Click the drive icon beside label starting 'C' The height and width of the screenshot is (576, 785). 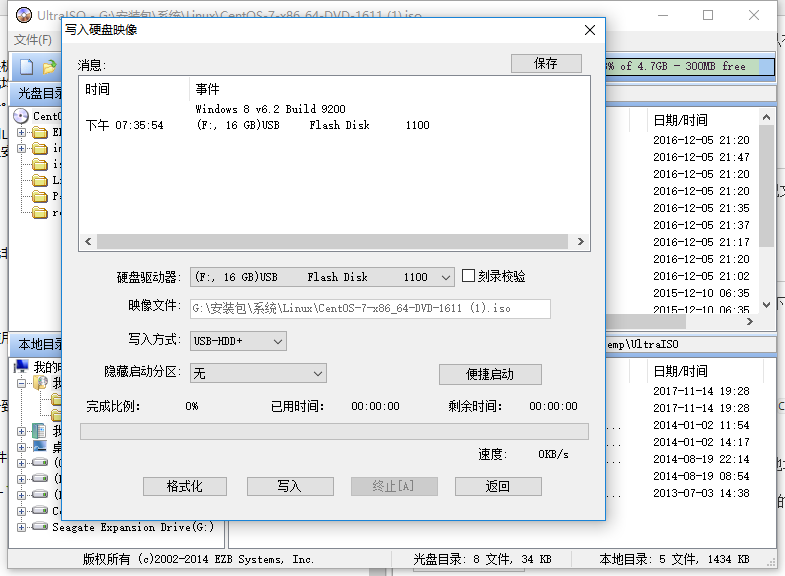click(x=40, y=510)
